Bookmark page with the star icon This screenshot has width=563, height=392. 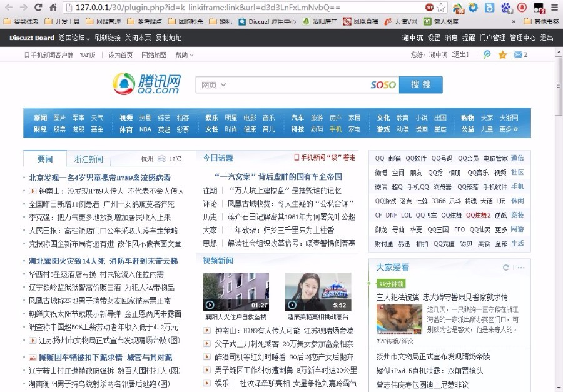pos(441,7)
